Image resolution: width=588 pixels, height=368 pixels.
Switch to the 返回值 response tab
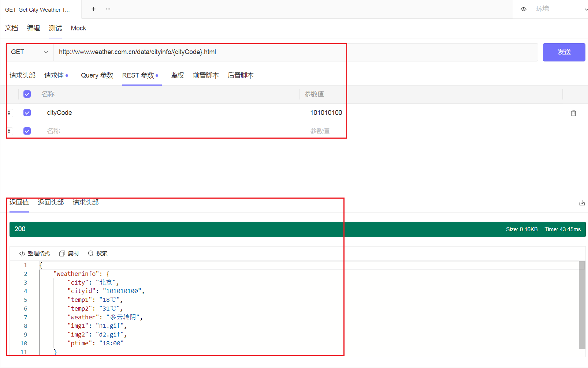19,202
